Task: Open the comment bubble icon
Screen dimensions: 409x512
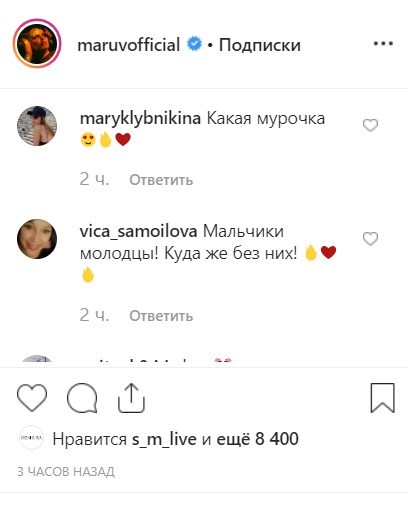Action: coord(82,398)
